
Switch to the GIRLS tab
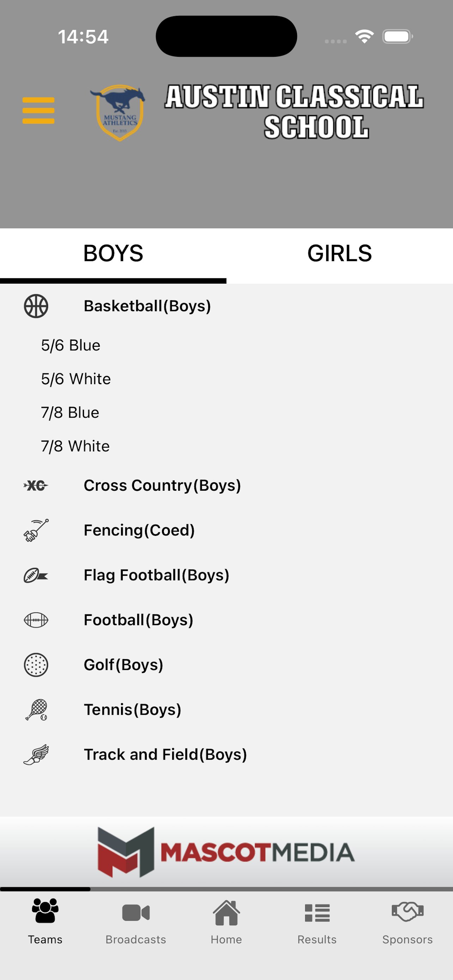pos(340,254)
